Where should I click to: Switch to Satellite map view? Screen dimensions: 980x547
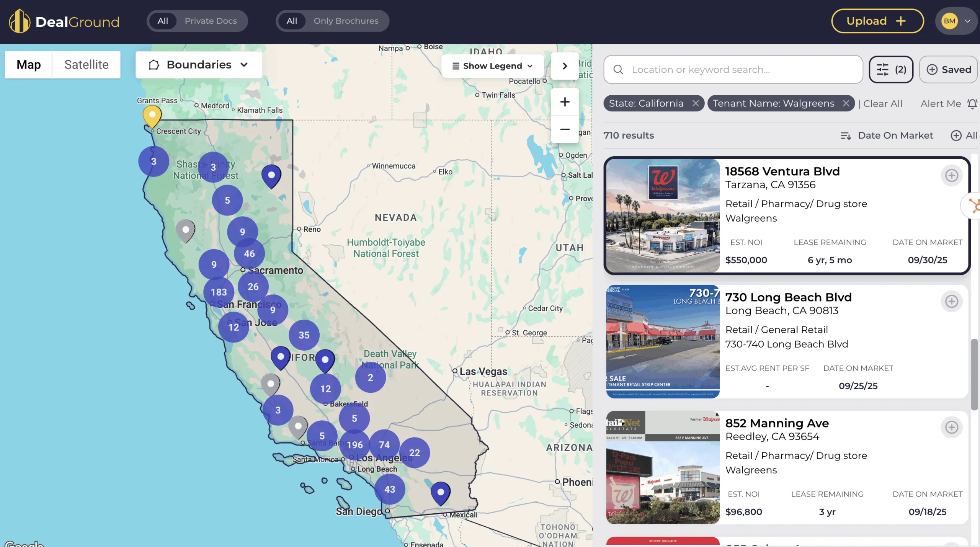point(86,65)
